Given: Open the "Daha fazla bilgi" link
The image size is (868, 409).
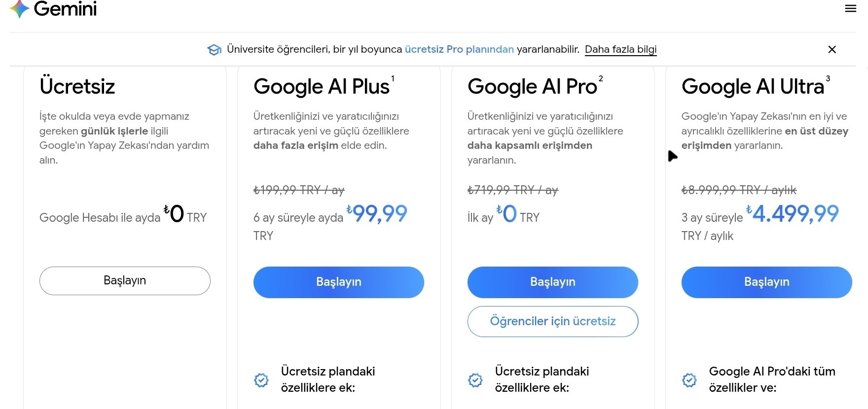Looking at the screenshot, I should 620,49.
